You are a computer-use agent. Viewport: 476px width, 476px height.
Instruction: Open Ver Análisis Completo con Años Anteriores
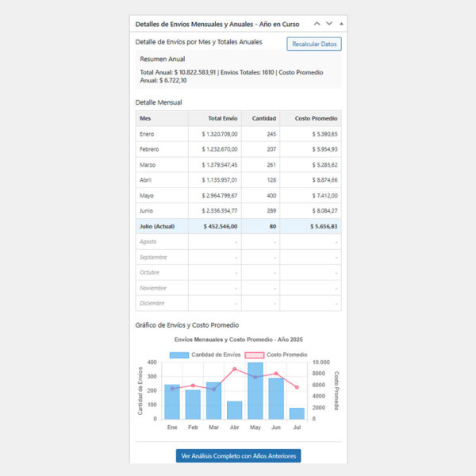[x=238, y=456]
